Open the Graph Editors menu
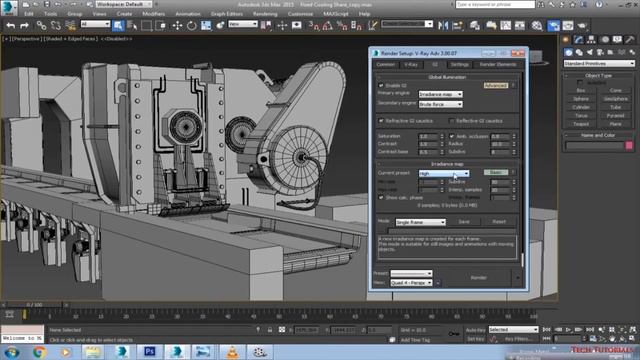This screenshot has width=640, height=360. [x=227, y=14]
